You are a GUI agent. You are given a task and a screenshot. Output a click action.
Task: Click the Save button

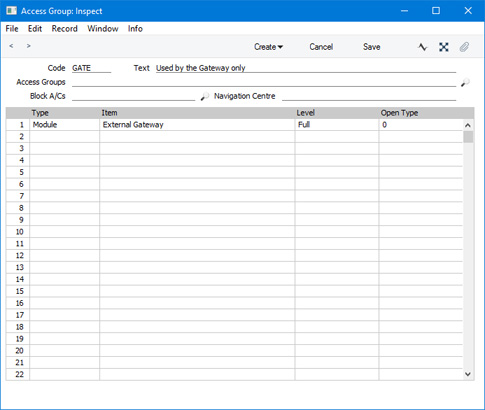point(372,47)
